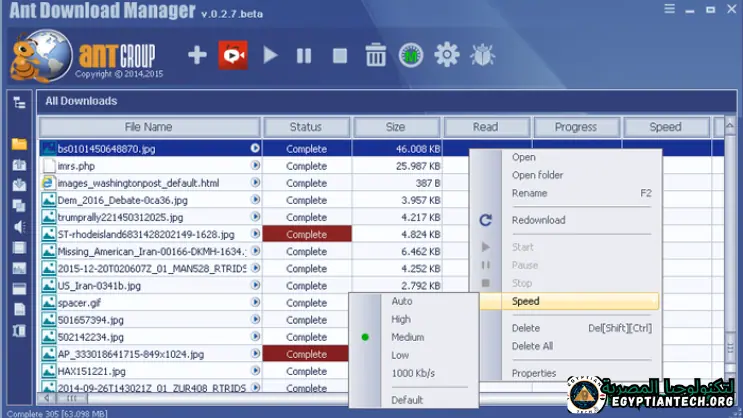The height and width of the screenshot is (418, 743).
Task: Choose Default in the speed submenu
Action: [x=407, y=400]
